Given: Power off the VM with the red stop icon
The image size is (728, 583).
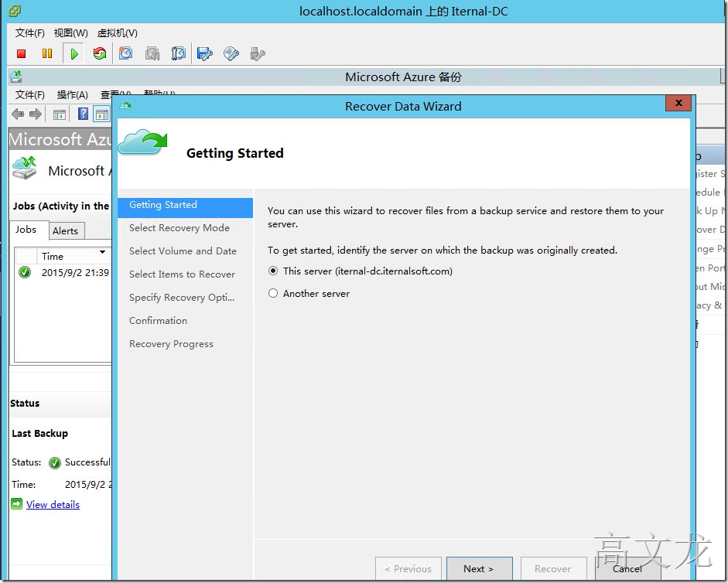Looking at the screenshot, I should [21, 54].
